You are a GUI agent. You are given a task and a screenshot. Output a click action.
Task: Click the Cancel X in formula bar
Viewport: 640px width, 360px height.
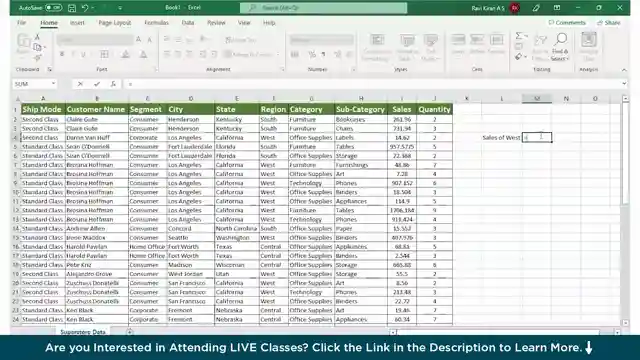point(80,84)
